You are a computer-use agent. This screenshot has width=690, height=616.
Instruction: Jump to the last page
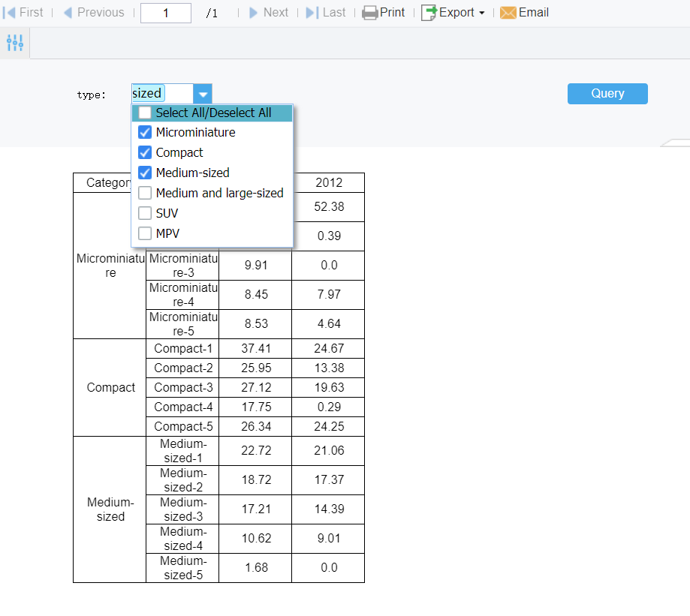click(x=325, y=12)
